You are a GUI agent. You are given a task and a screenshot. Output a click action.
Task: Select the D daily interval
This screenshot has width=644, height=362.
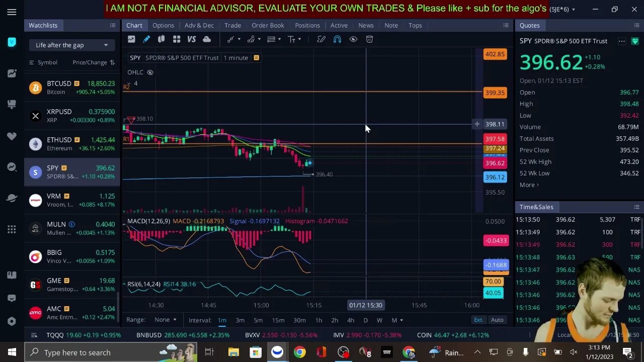click(x=365, y=320)
